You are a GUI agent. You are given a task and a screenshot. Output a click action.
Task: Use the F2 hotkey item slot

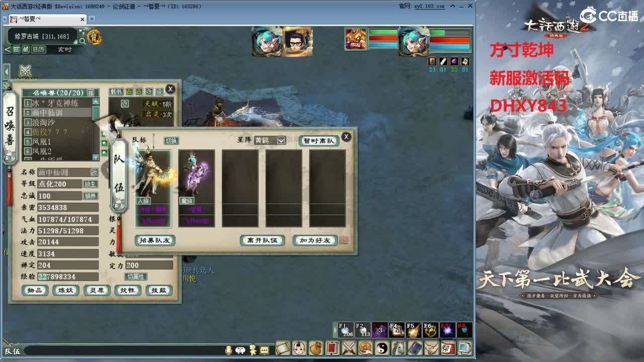tap(363, 330)
